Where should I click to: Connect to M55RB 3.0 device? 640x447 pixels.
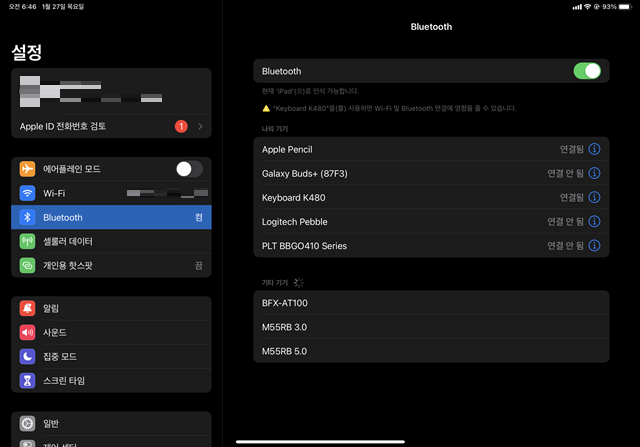[x=431, y=327]
